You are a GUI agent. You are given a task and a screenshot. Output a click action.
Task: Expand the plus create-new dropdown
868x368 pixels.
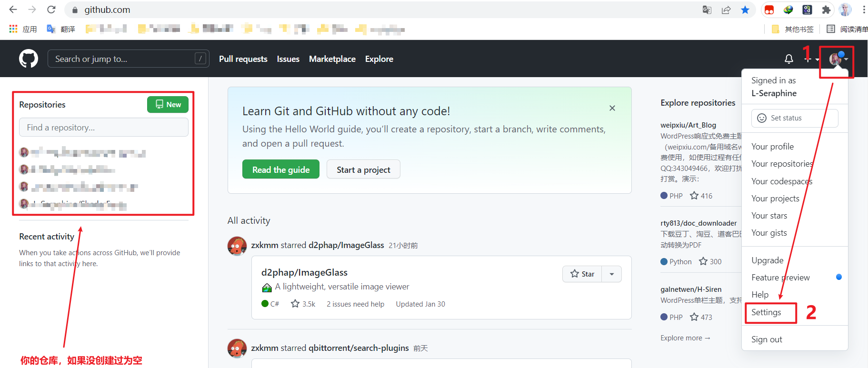pos(811,59)
